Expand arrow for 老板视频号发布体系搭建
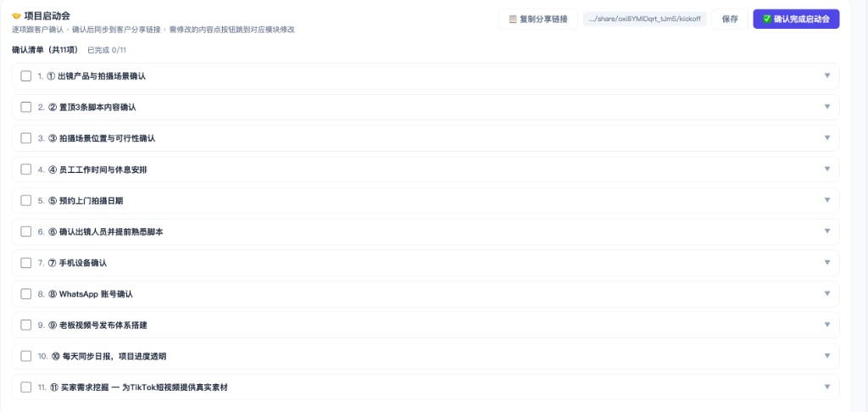Image resolution: width=868 pixels, height=412 pixels. click(x=827, y=325)
